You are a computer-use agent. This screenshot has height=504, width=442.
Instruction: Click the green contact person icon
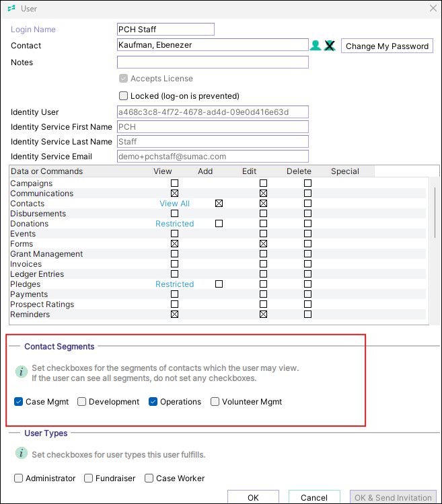pyautogui.click(x=316, y=46)
